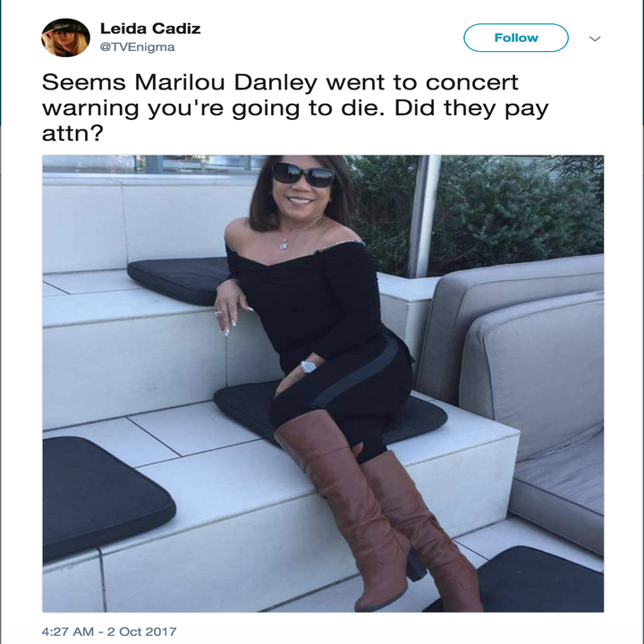Click the metal pole in the photo
The width and height of the screenshot is (644, 644).
(423, 216)
